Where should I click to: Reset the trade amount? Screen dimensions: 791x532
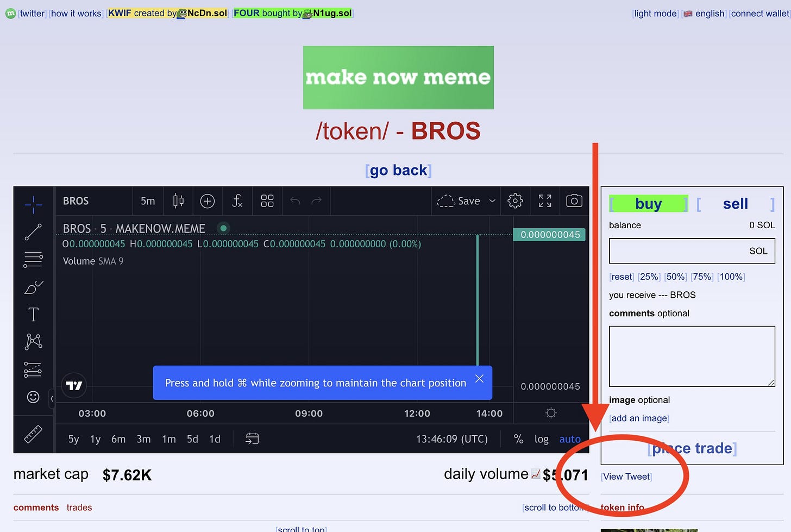pos(622,277)
